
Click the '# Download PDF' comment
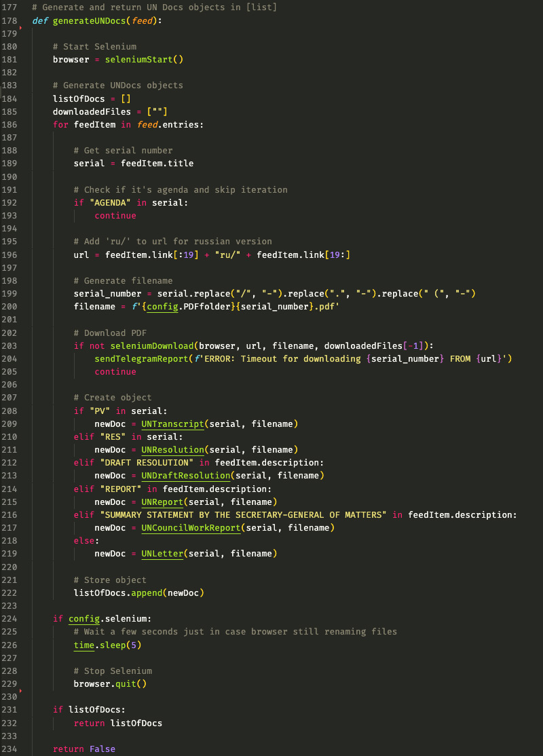(x=110, y=333)
